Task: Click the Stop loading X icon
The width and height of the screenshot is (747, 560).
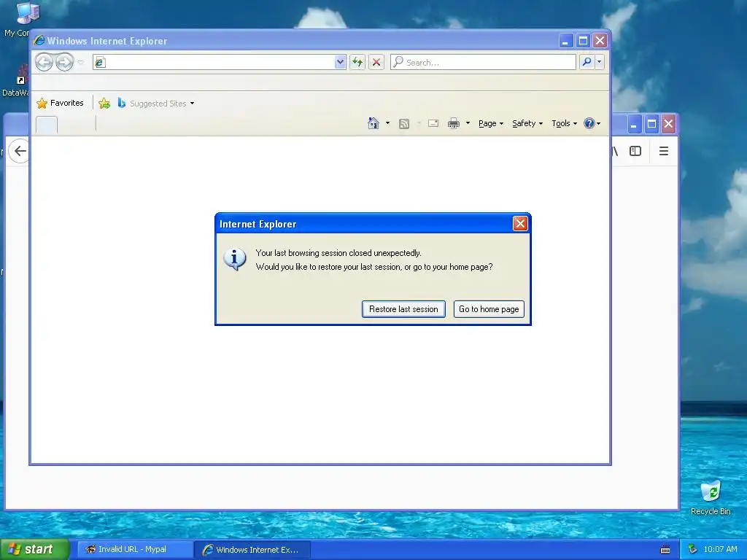Action: 376,62
